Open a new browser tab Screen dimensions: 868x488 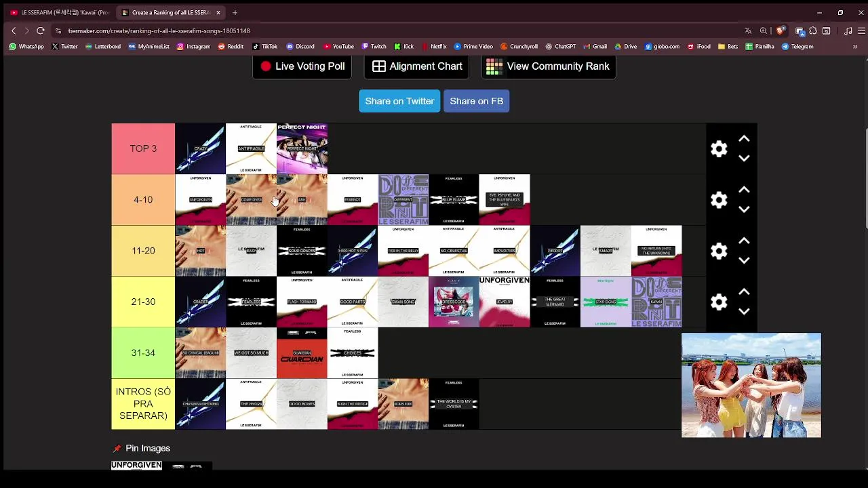point(235,12)
